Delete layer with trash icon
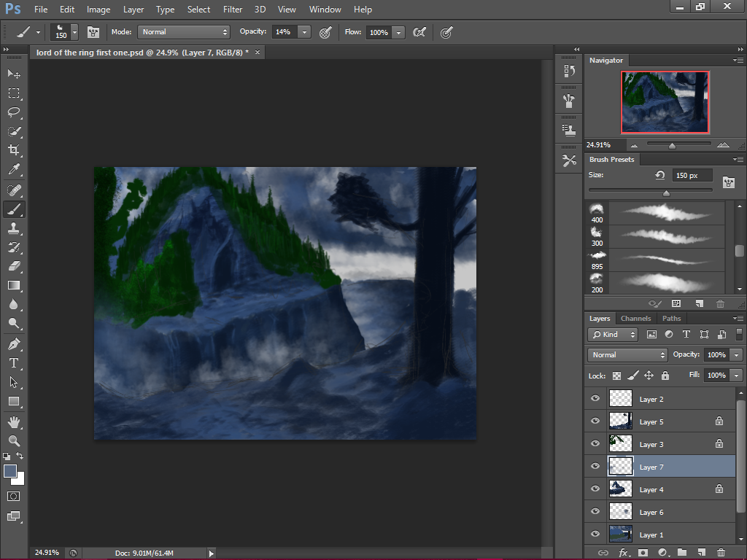 [x=721, y=553]
